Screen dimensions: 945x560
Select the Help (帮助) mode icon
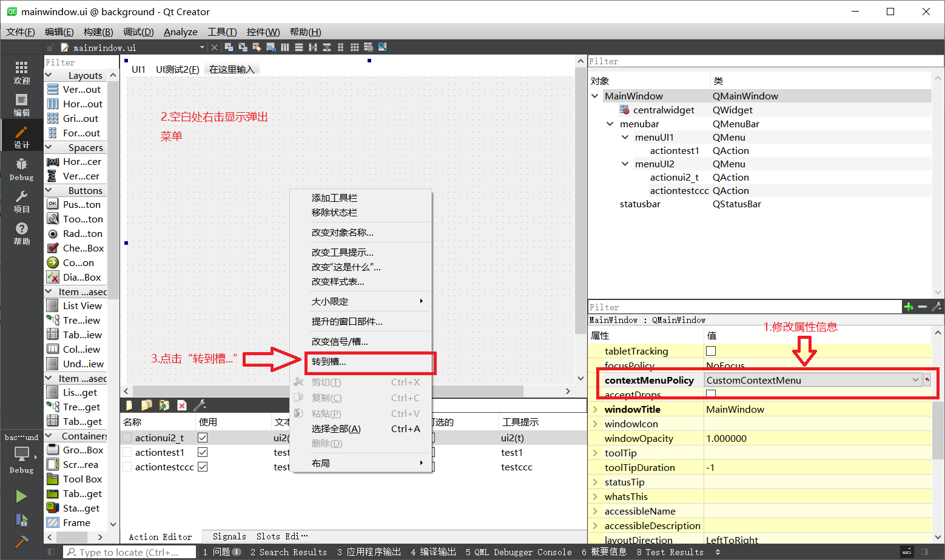[x=21, y=233]
